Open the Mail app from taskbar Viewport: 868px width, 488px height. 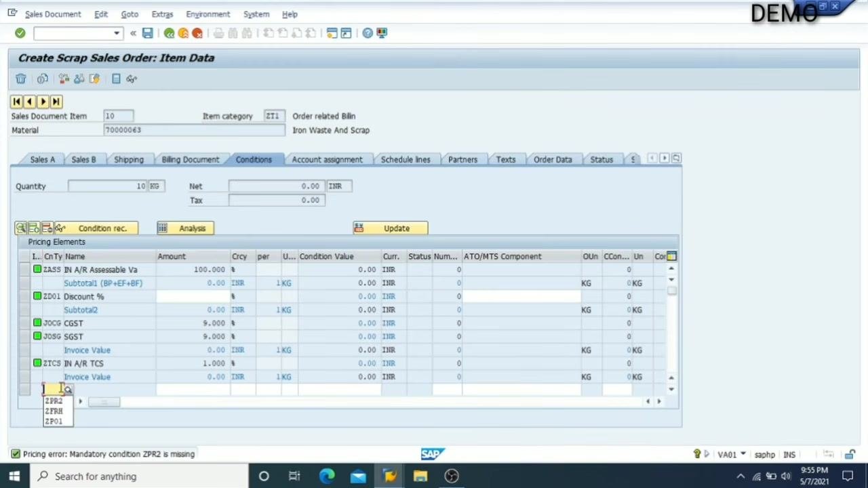[x=358, y=476]
